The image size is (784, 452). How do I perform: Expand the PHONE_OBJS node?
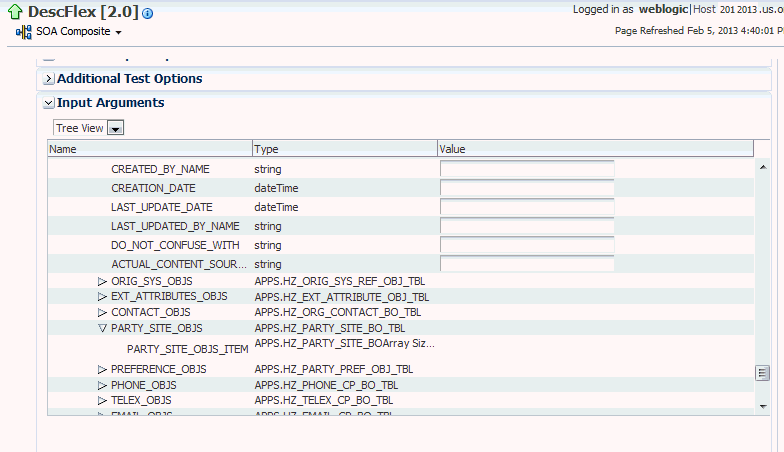pyautogui.click(x=102, y=386)
